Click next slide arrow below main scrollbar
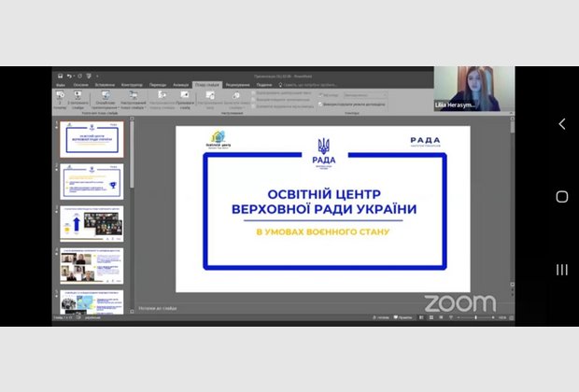The height and width of the screenshot is (392, 579). click(x=512, y=295)
